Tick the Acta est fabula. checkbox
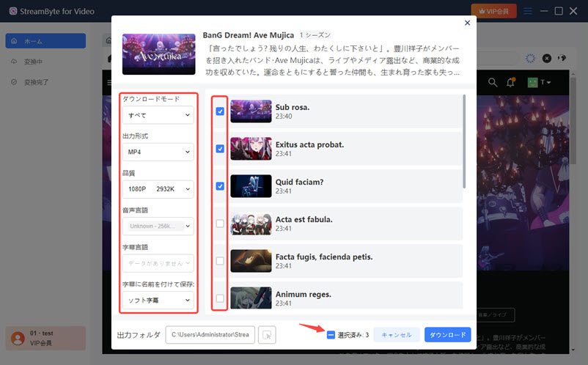588x365 pixels. click(220, 224)
